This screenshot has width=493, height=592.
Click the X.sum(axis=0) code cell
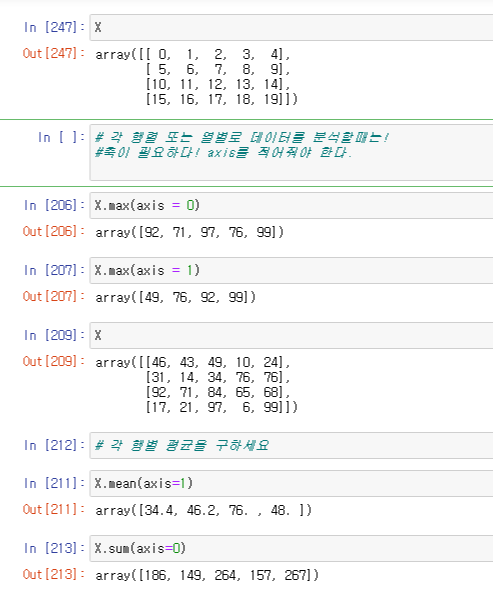(291, 548)
